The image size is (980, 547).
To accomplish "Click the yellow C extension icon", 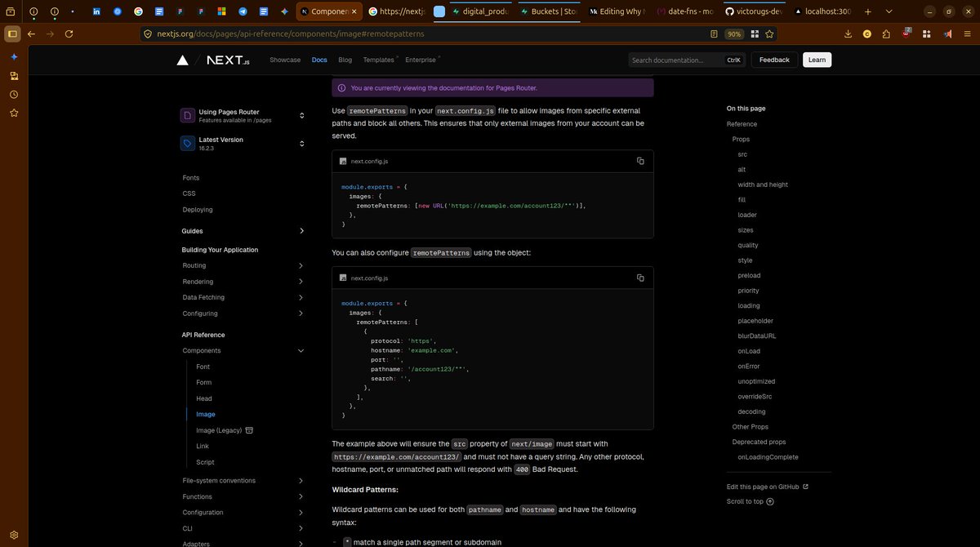I will pyautogui.click(x=867, y=34).
